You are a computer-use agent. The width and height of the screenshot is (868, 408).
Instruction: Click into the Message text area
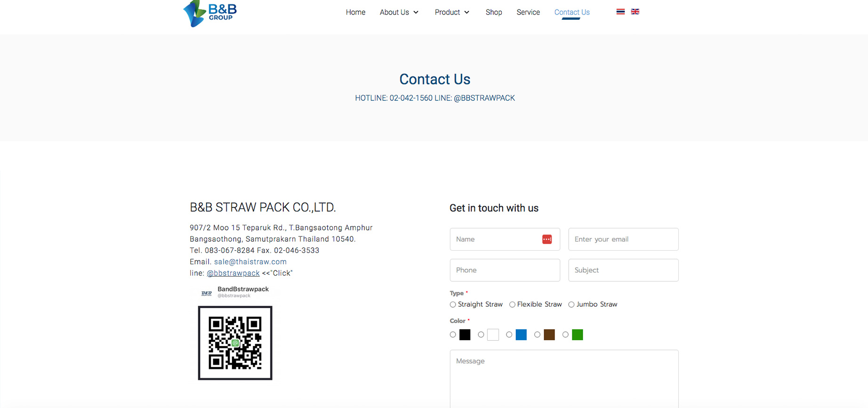pos(564,379)
